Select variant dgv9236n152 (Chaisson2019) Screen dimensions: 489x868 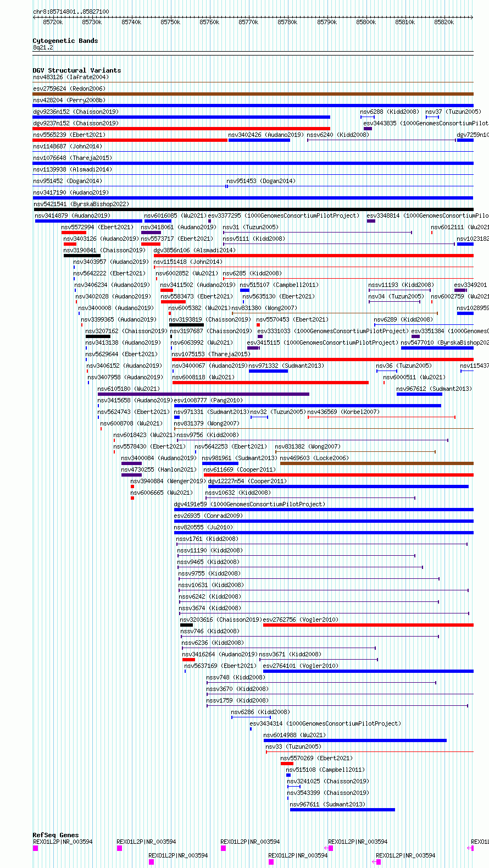(75, 112)
